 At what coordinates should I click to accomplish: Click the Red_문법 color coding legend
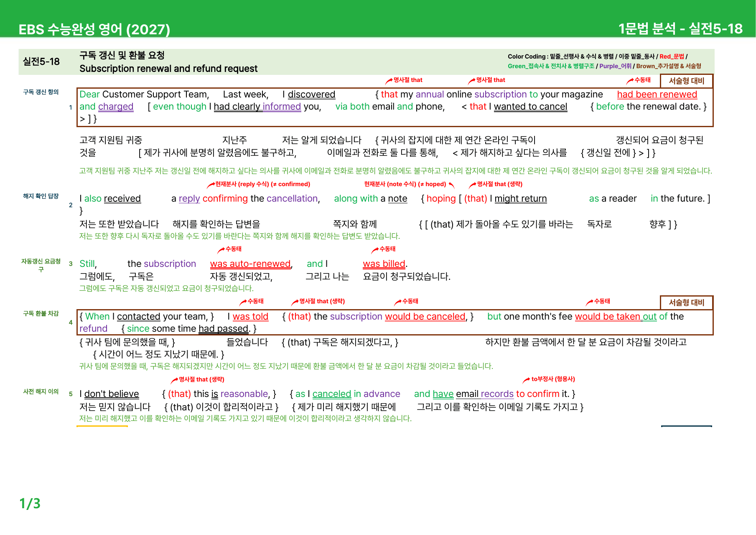point(672,56)
